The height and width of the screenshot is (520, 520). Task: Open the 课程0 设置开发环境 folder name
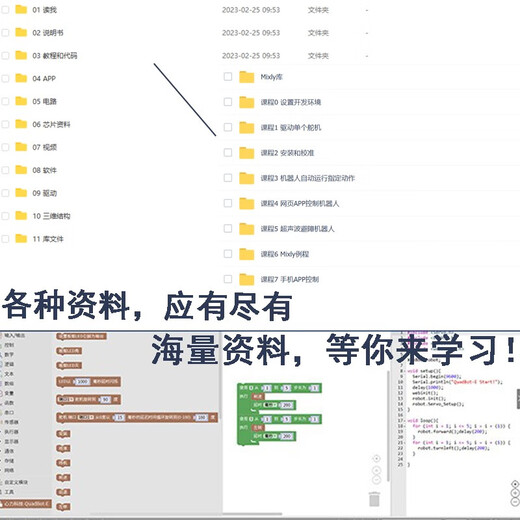291,102
